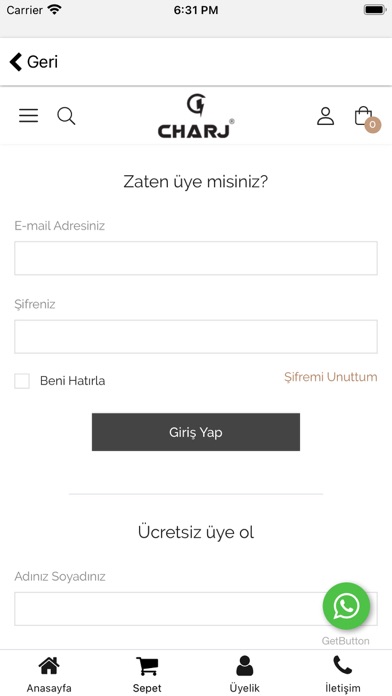
Task: Tap the back chevron next to Geri
Action: 16,62
